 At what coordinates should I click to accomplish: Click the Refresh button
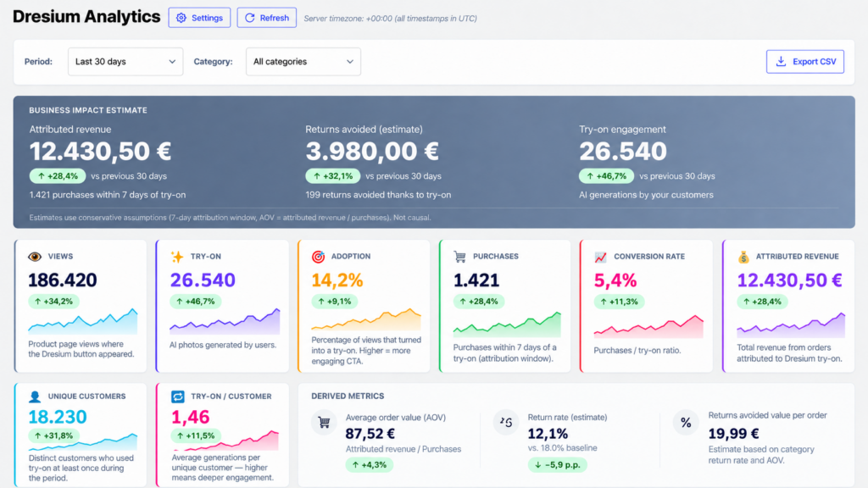pyautogui.click(x=267, y=18)
